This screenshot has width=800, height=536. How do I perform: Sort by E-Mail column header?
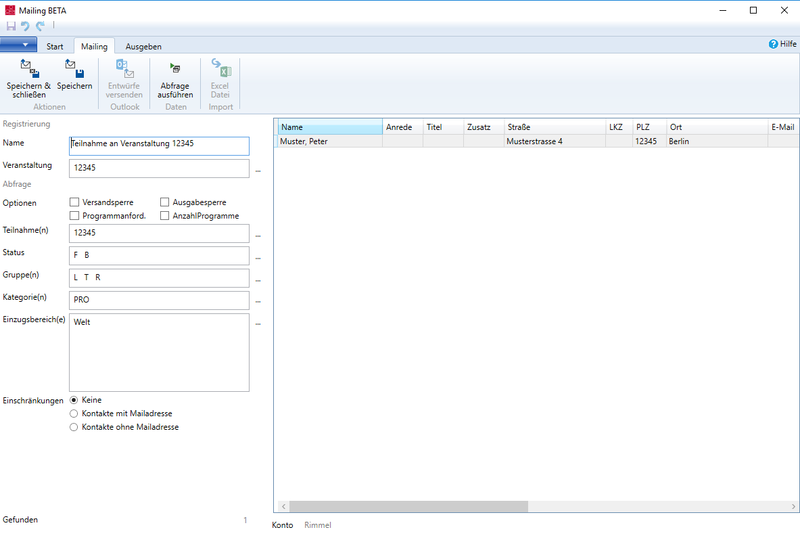click(783, 127)
